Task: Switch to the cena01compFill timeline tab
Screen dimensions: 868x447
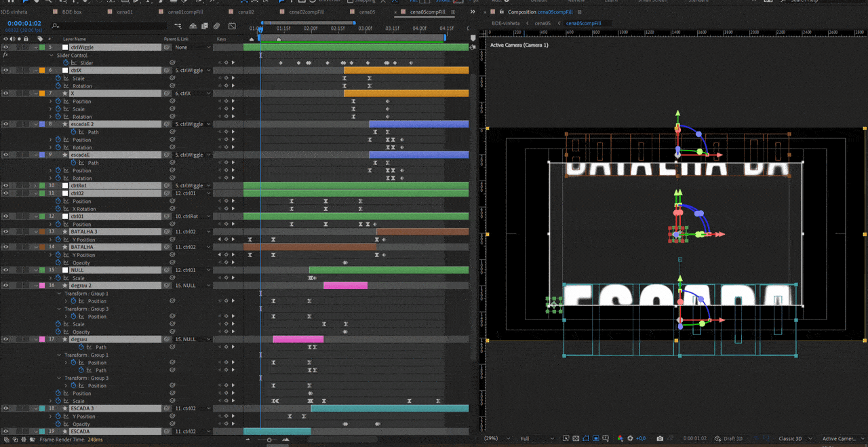Action: [x=185, y=12]
